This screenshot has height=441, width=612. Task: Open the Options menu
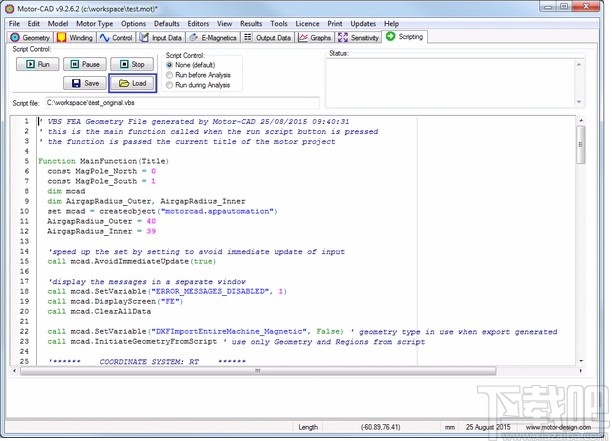(133, 24)
